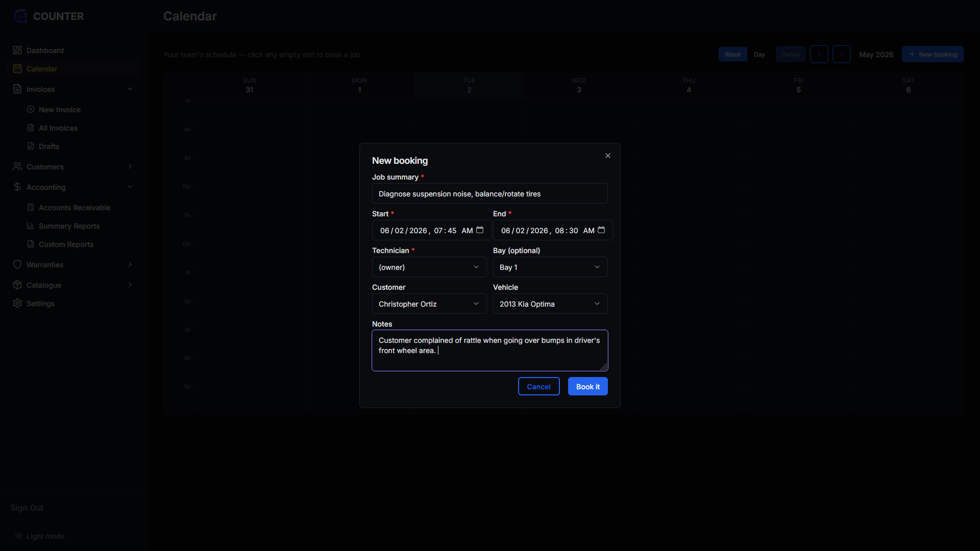Click the All Invoices file icon

click(31, 128)
